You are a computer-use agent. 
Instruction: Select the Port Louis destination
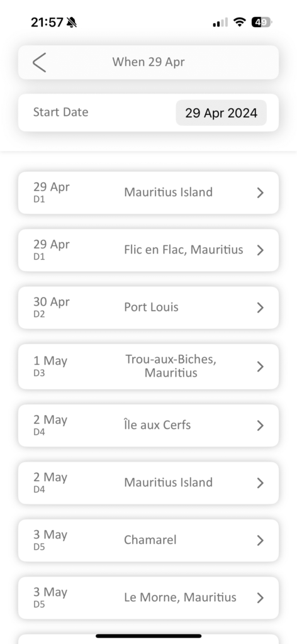click(x=151, y=307)
